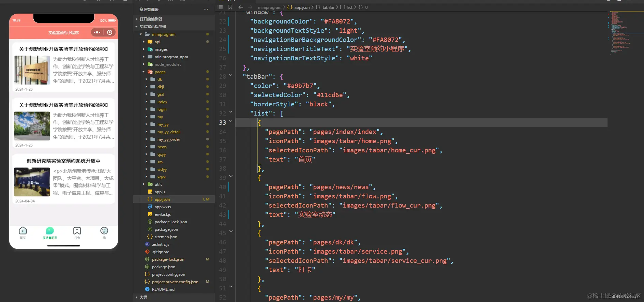This screenshot has height=302, width=644.
Task: Fold the tabBar block at line 28
Action: pos(231,75)
